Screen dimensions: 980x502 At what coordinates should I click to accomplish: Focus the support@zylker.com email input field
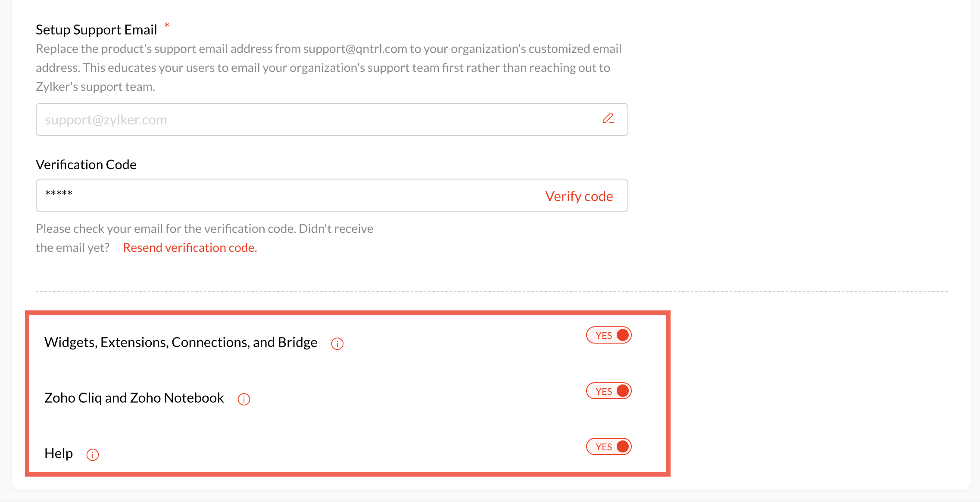[x=315, y=120]
